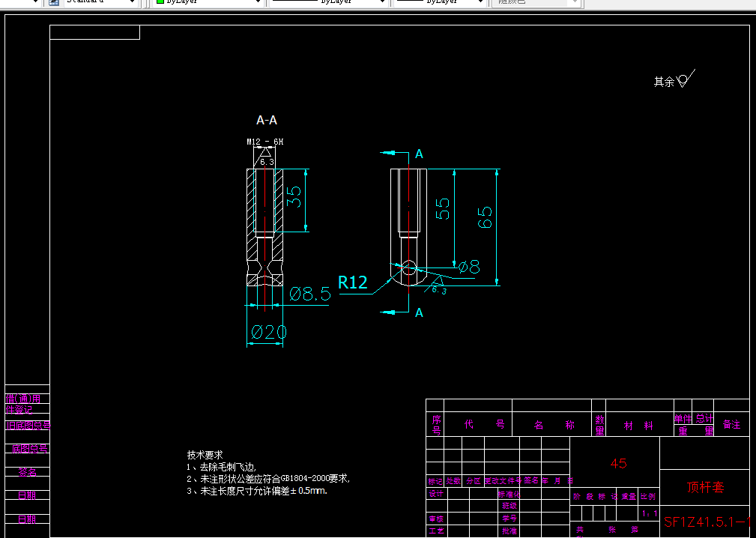Open the Standard text style dropdown
Image resolution: width=756 pixels, height=538 pixels.
point(130,2)
